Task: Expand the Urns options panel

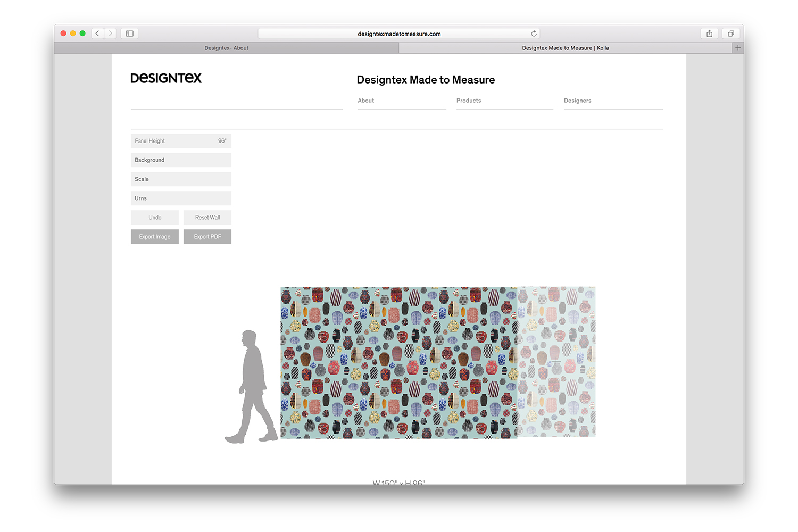Action: click(x=181, y=198)
